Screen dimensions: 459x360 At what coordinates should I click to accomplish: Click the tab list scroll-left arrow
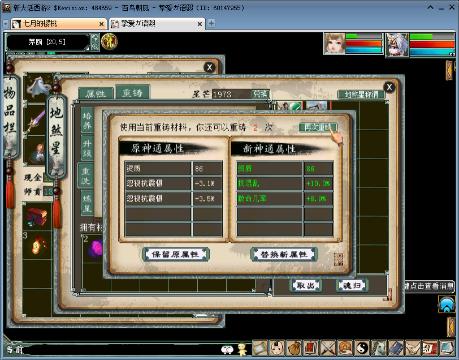6,24
